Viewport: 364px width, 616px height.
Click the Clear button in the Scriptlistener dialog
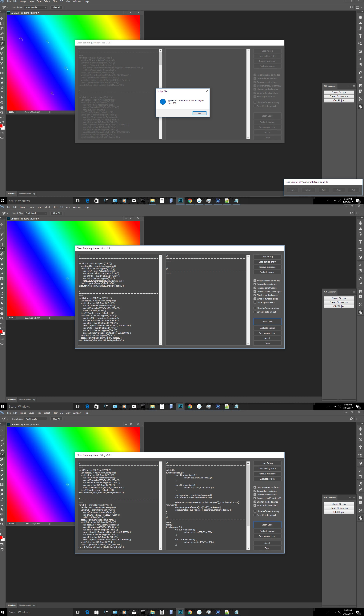[x=338, y=190]
